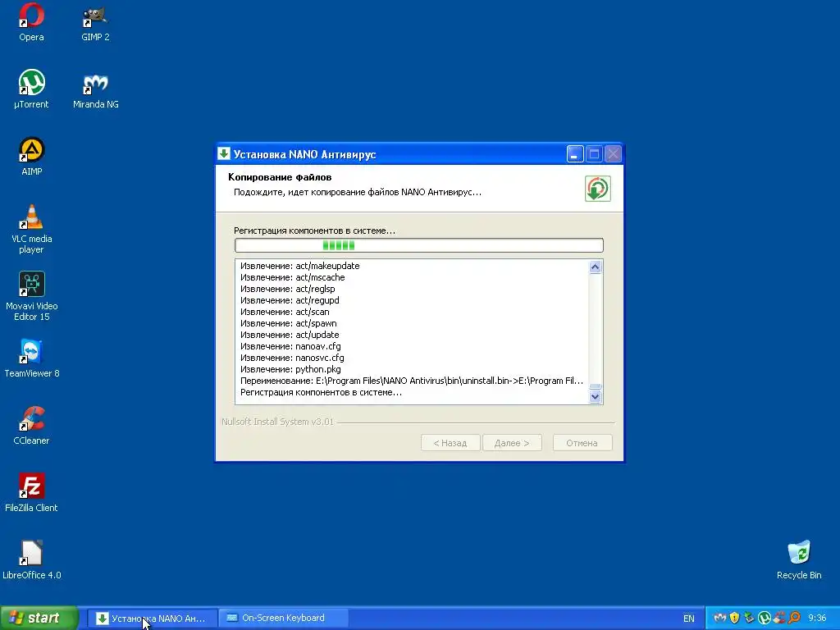Click the EN language indicator
Screen dimensions: 840x630
point(688,619)
